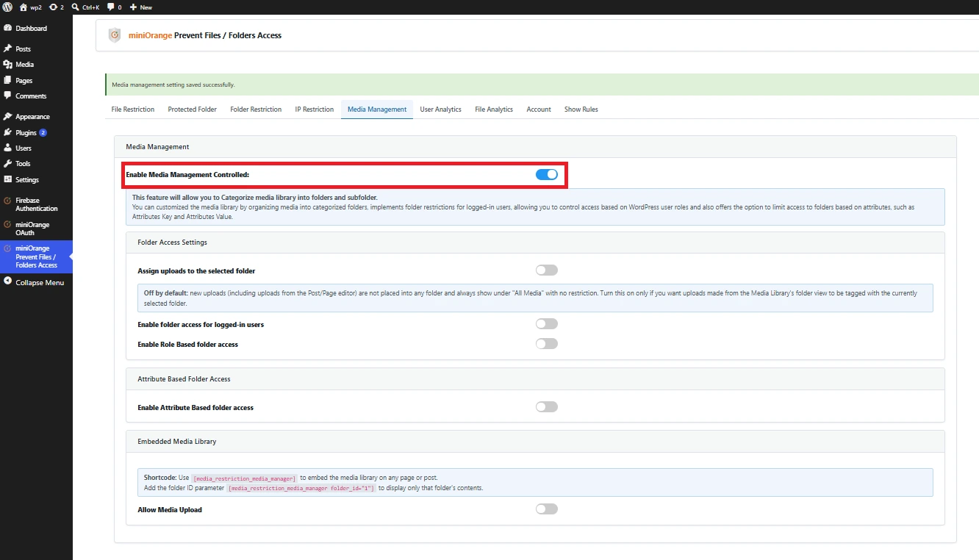Viewport: 979px width, 560px height.
Task: Switch to the IP Restriction tab
Action: click(x=315, y=110)
